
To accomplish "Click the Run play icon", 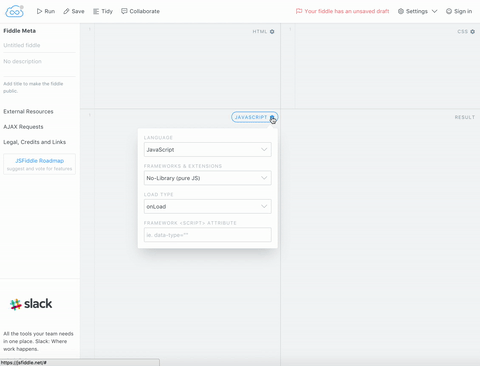I will click(39, 11).
